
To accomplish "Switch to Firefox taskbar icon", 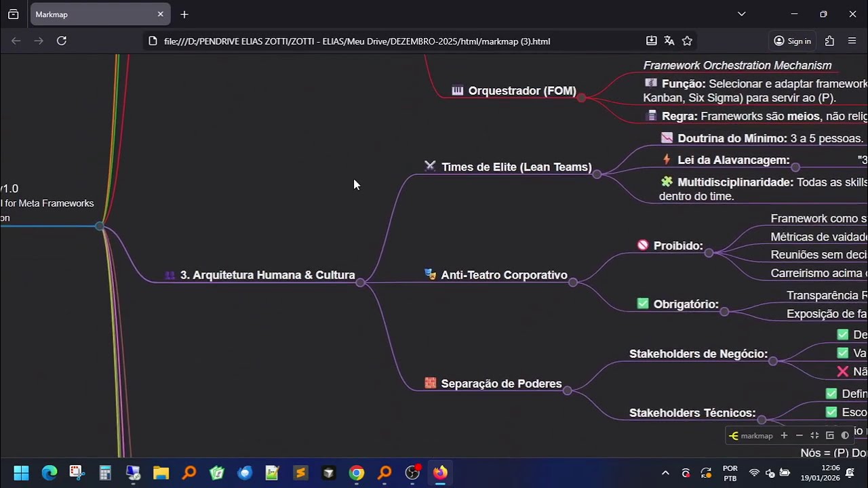I will tap(441, 473).
